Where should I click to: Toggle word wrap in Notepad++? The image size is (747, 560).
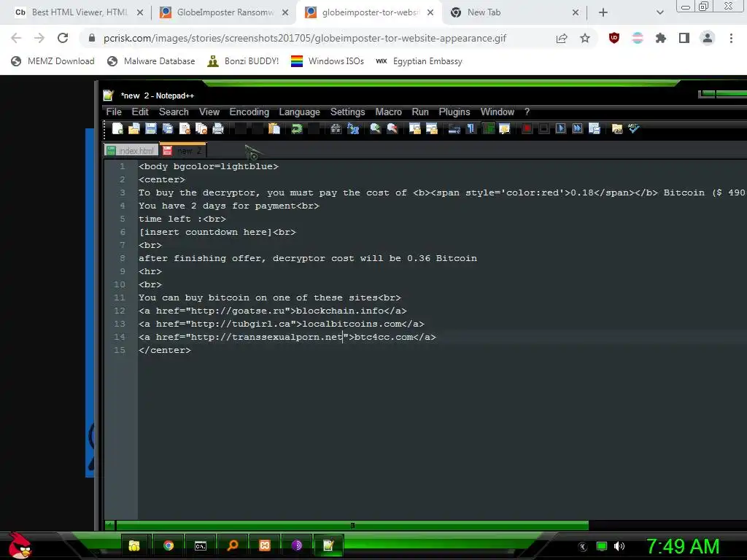(x=454, y=128)
